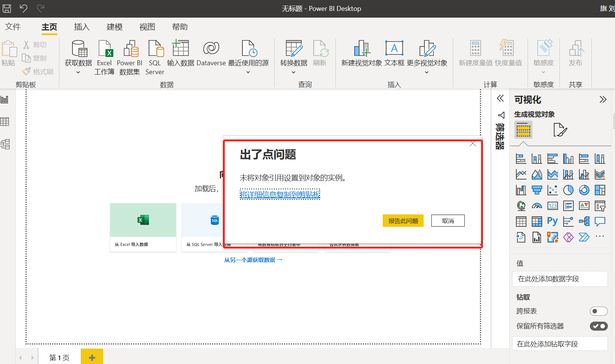This screenshot has width=615, height=364.
Task: Toggle Keep all filters switch
Action: point(598,326)
